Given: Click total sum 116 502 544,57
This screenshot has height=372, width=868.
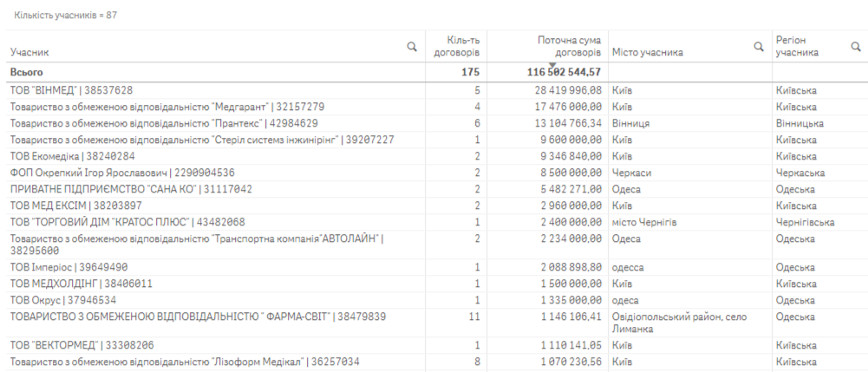Looking at the screenshot, I should (x=564, y=73).
